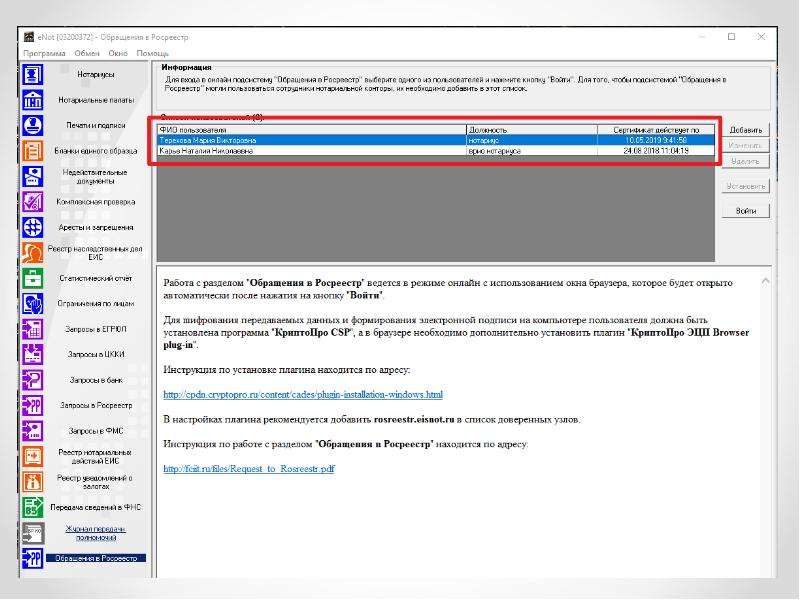Open the Запросы в банк icon
The height and width of the screenshot is (600, 800).
(33, 380)
